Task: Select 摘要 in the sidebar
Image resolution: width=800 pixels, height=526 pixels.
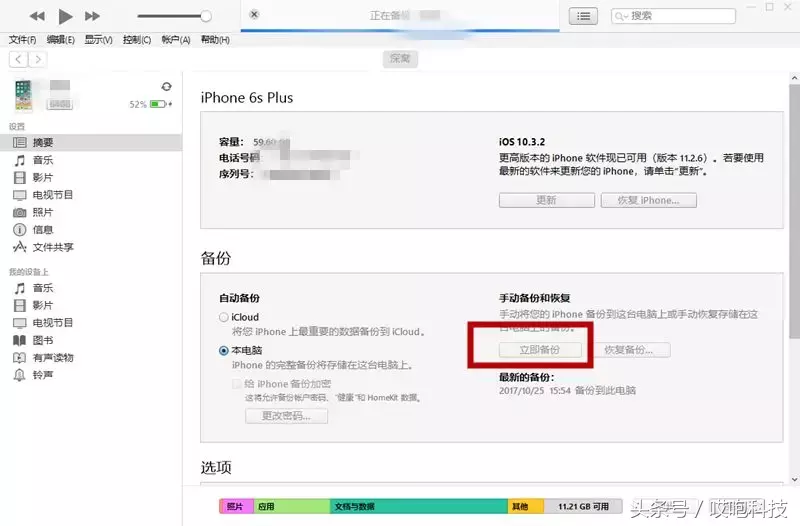Action: (91, 142)
